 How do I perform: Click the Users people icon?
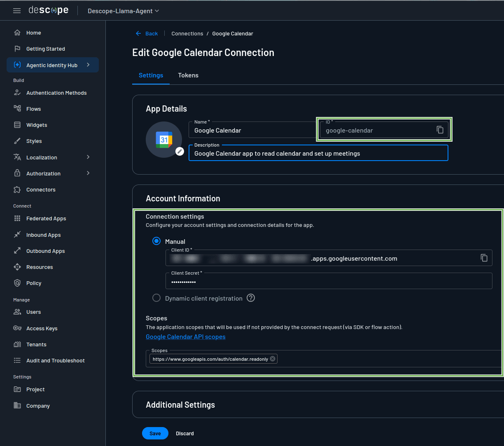17,312
